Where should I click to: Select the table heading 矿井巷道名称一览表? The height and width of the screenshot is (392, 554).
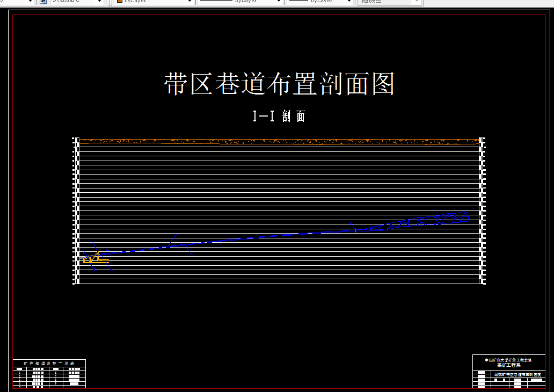coord(49,364)
